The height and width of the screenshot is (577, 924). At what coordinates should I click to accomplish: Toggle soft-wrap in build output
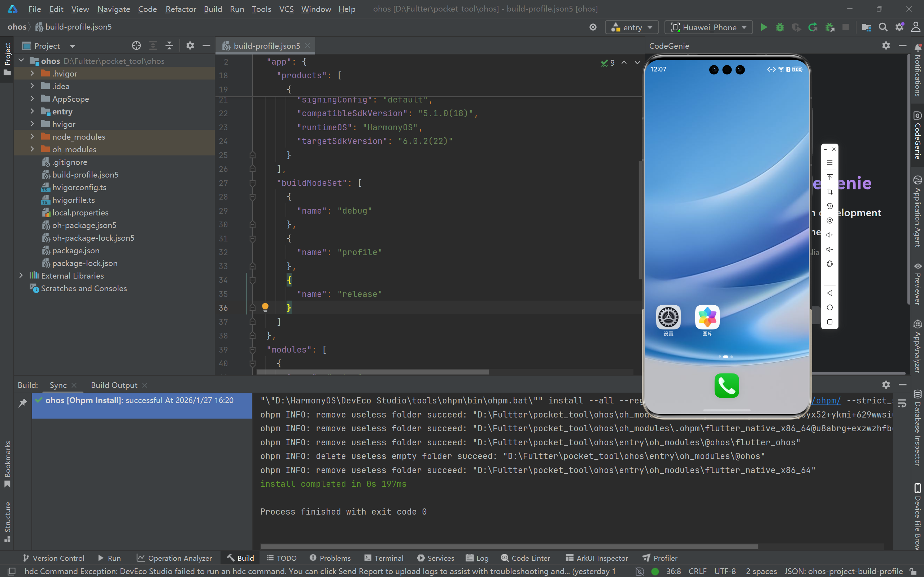click(902, 403)
